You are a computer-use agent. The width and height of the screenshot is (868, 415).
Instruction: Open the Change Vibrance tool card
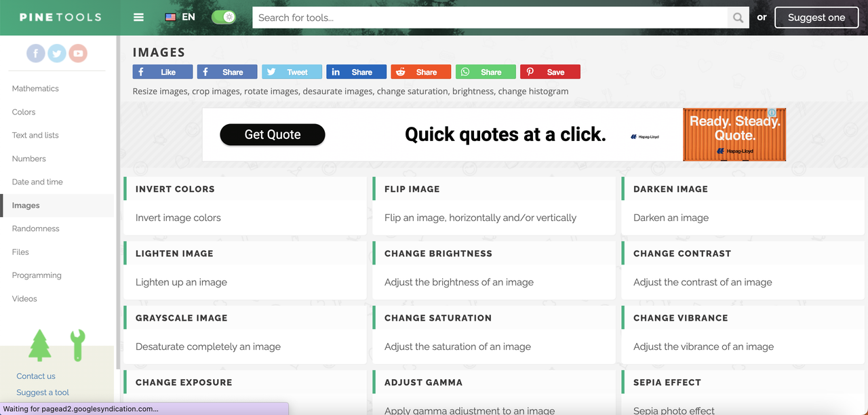pos(743,335)
